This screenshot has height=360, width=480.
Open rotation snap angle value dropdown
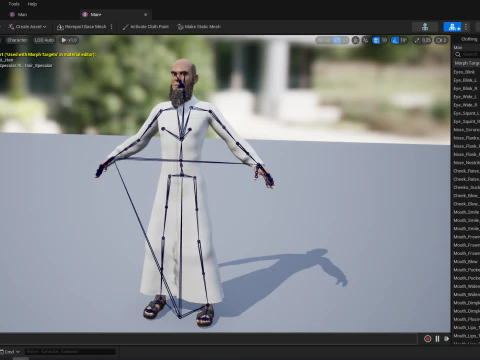coord(404,40)
